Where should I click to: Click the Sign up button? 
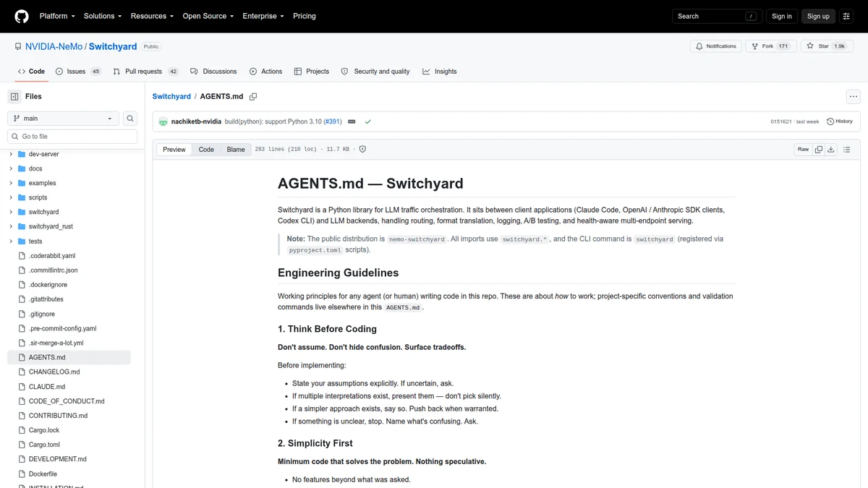(x=818, y=16)
